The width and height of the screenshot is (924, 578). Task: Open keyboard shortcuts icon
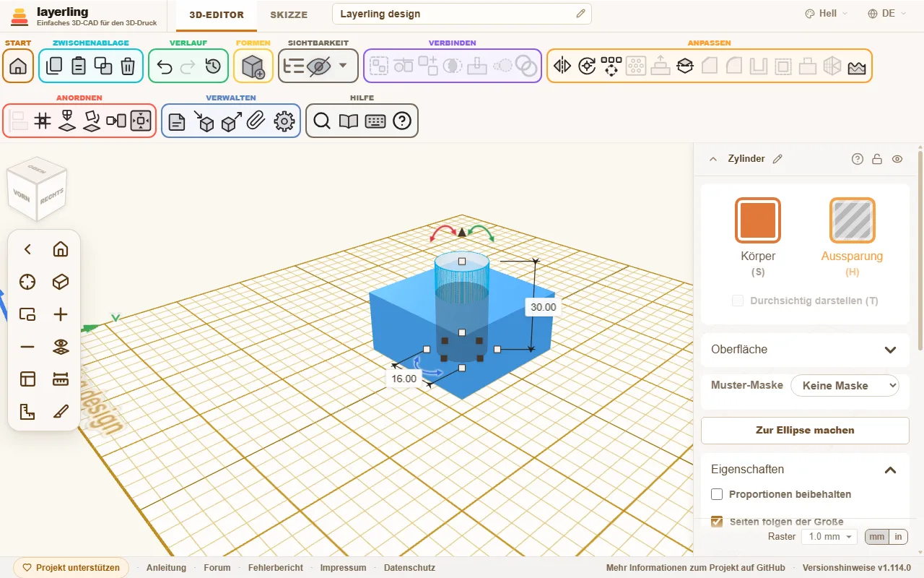[x=375, y=121]
